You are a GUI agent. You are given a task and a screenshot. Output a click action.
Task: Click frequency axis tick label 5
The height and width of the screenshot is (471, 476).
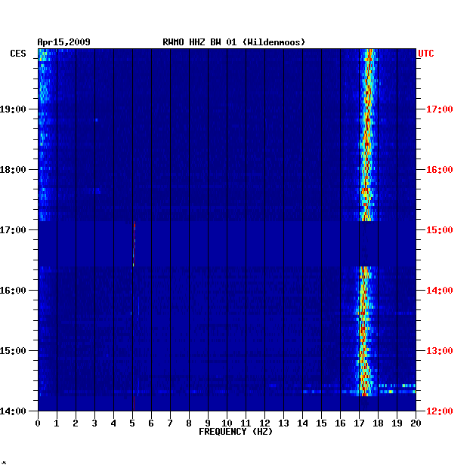[x=132, y=423]
